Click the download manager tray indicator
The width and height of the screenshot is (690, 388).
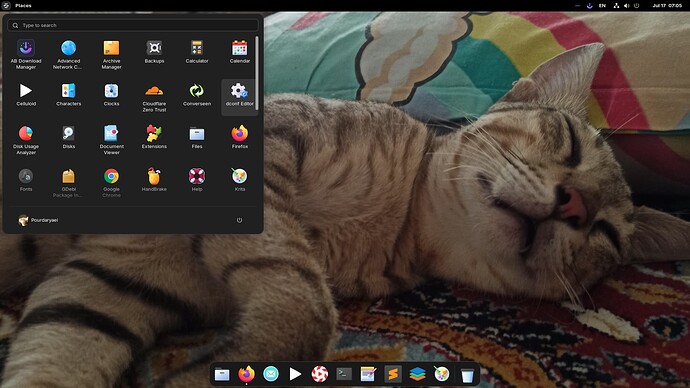point(589,6)
